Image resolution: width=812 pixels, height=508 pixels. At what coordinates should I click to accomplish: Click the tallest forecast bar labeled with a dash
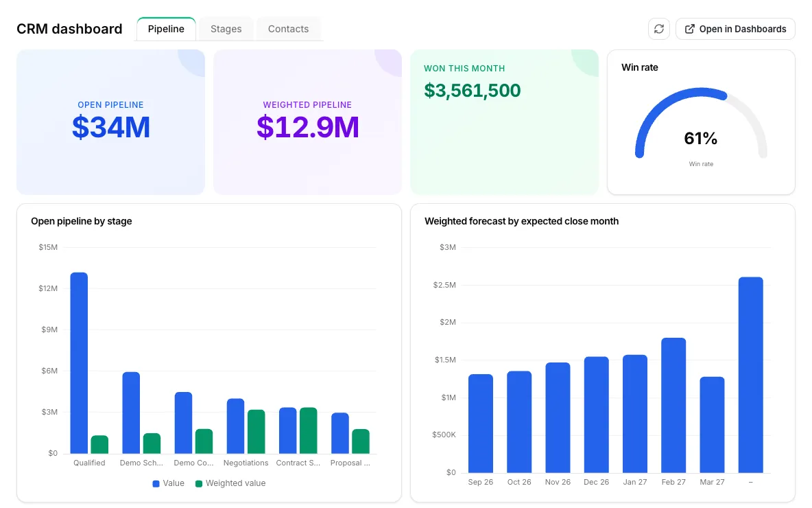(751, 375)
